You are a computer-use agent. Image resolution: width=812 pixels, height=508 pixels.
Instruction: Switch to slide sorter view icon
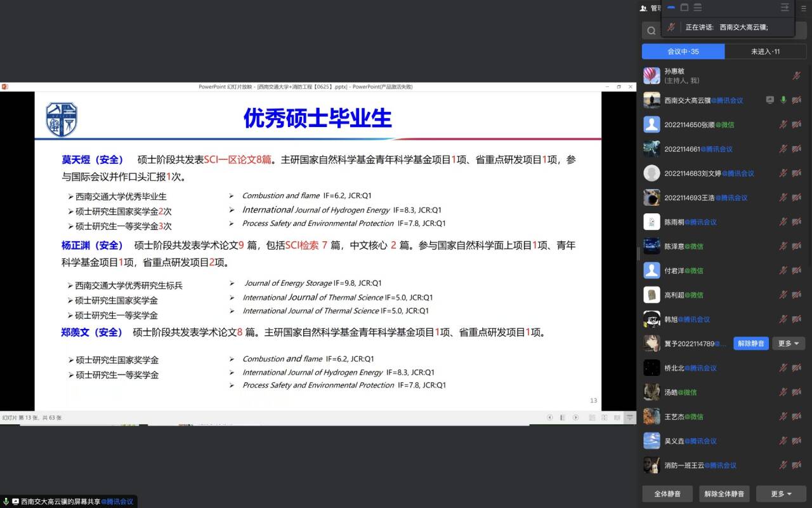[x=604, y=417]
